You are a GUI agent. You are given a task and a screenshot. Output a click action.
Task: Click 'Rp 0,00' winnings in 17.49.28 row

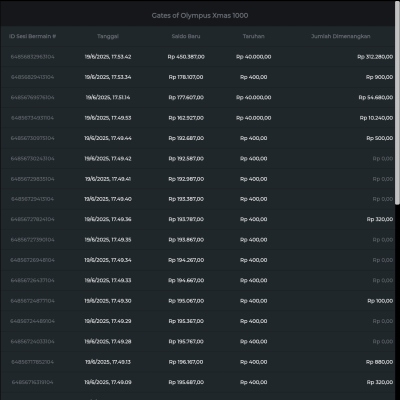click(x=383, y=342)
